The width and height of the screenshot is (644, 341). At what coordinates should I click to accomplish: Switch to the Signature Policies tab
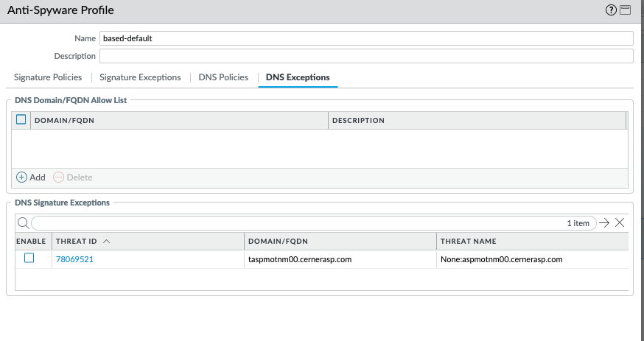point(48,77)
